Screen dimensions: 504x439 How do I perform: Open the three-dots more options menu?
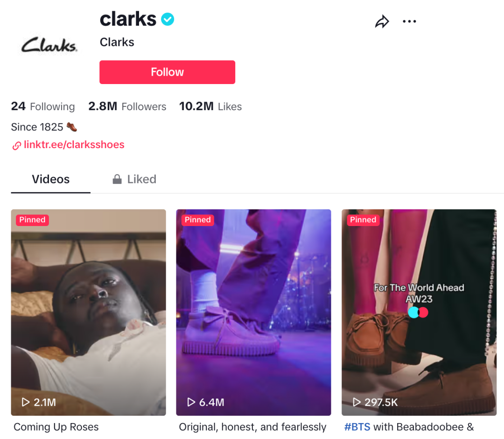pyautogui.click(x=409, y=21)
